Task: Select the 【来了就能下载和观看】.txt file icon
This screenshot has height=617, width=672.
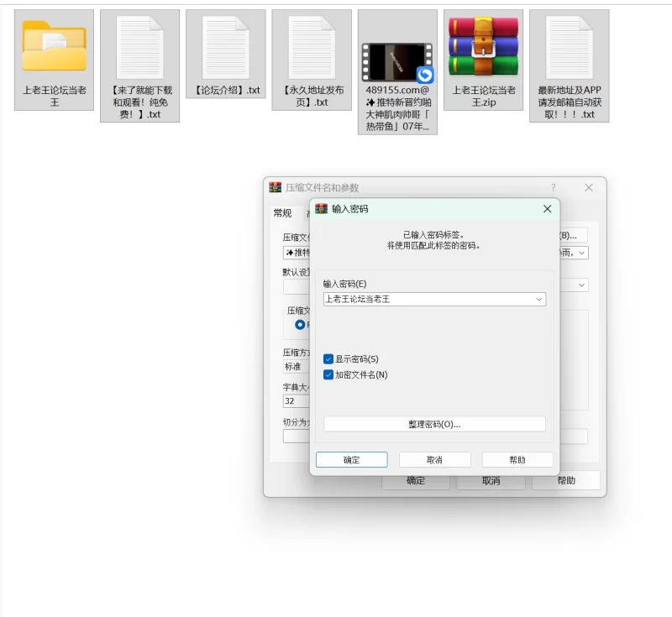Action: pyautogui.click(x=139, y=47)
